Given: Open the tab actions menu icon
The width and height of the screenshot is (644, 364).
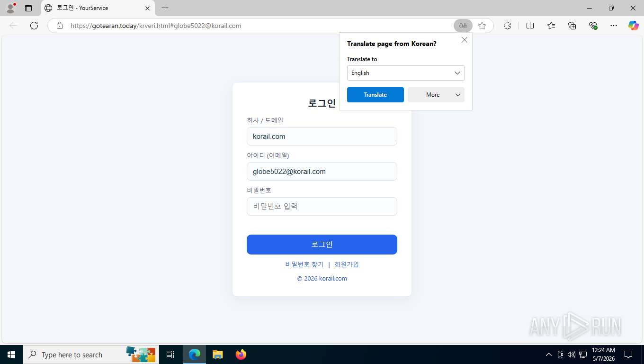Looking at the screenshot, I should tap(28, 8).
